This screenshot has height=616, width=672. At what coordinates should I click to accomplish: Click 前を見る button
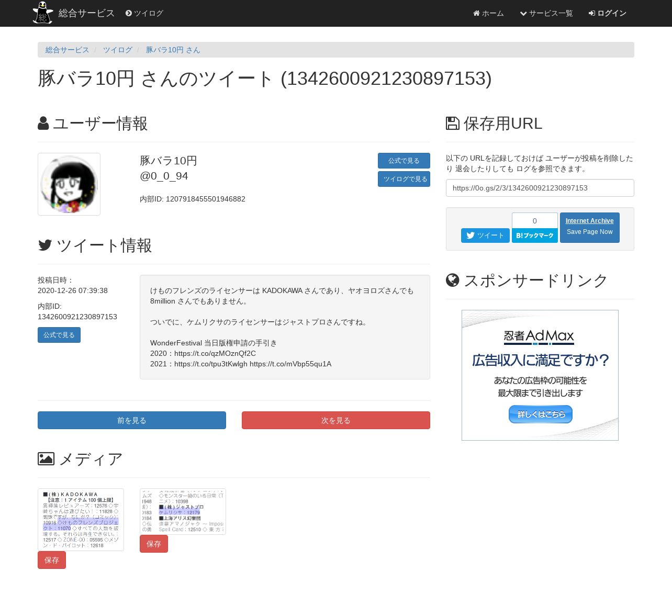(132, 420)
